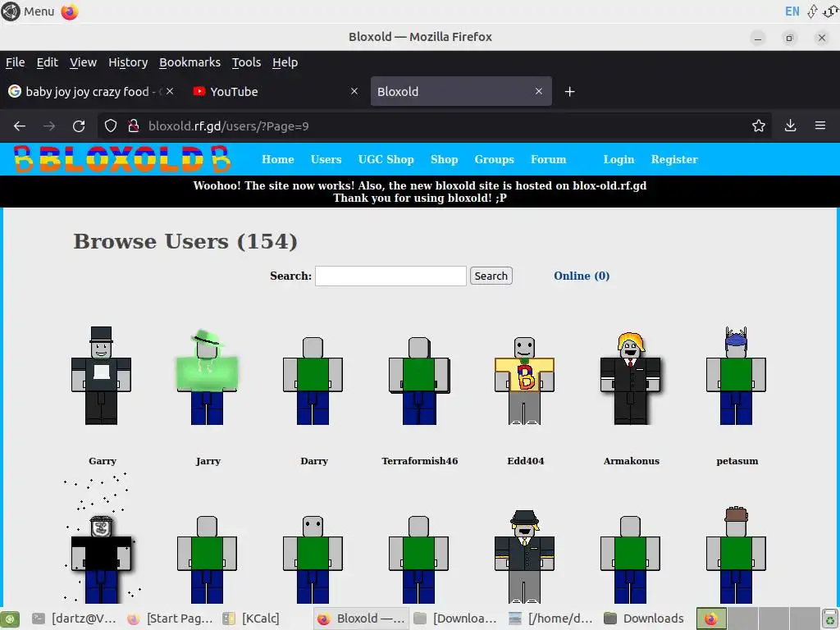Close the Bloxold tab
Viewport: 840px width, 630px height.
pos(538,92)
